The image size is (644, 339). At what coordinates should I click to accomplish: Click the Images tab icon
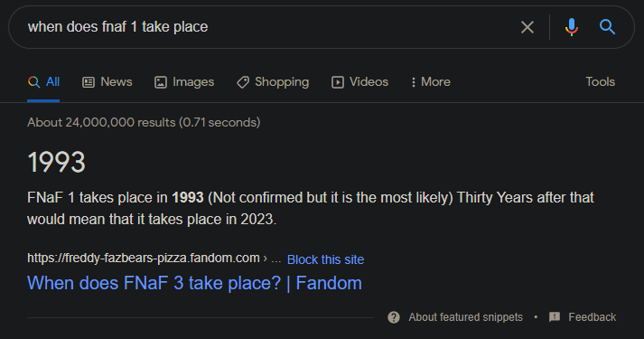point(161,82)
